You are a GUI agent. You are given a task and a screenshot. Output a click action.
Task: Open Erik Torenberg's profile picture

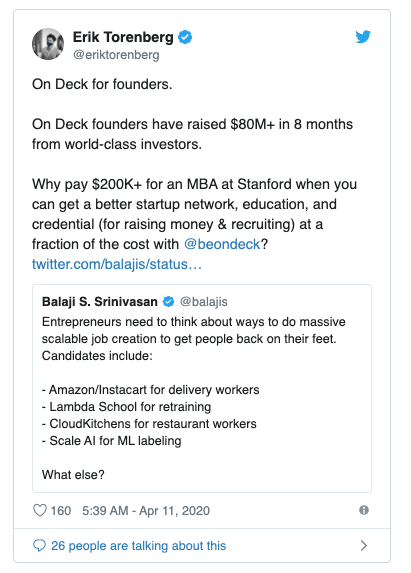click(x=48, y=44)
